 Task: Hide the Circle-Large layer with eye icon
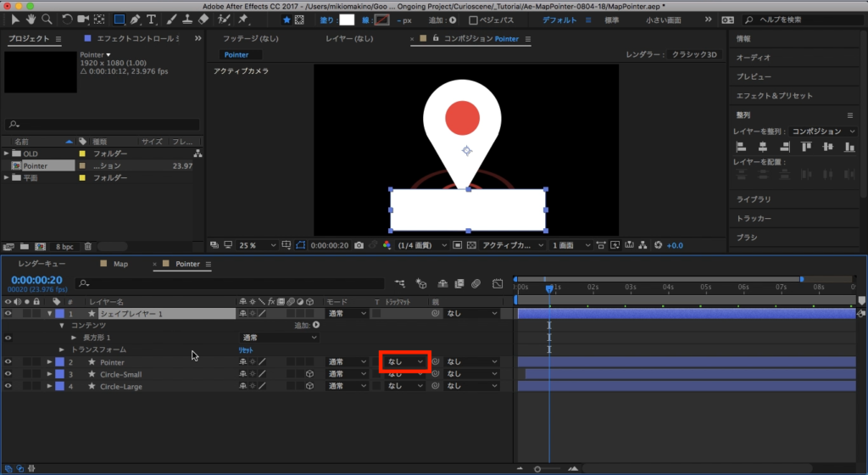(8, 387)
